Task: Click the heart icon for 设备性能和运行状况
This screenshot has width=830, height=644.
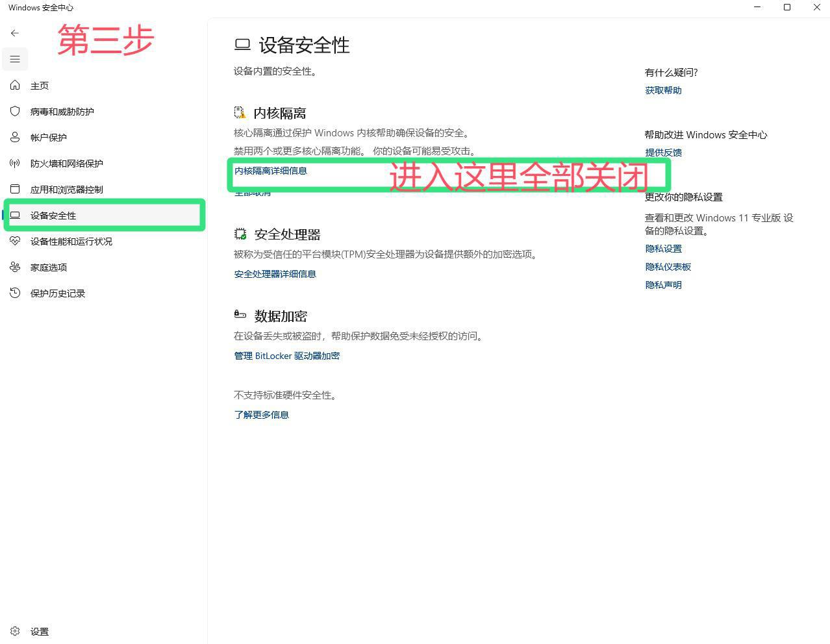Action: coord(15,241)
